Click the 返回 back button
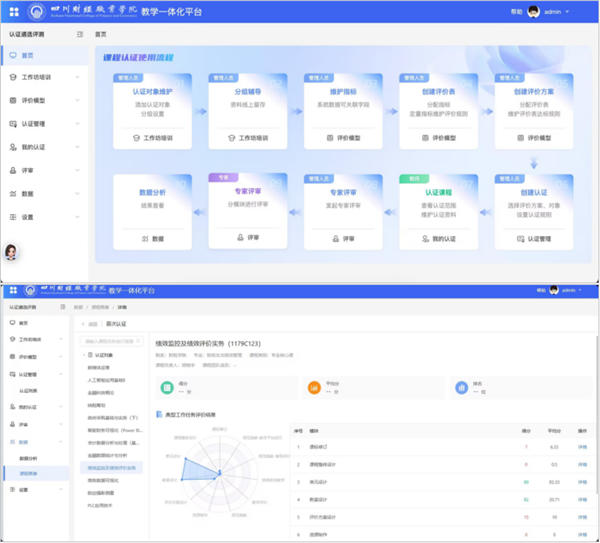 pyautogui.click(x=90, y=324)
